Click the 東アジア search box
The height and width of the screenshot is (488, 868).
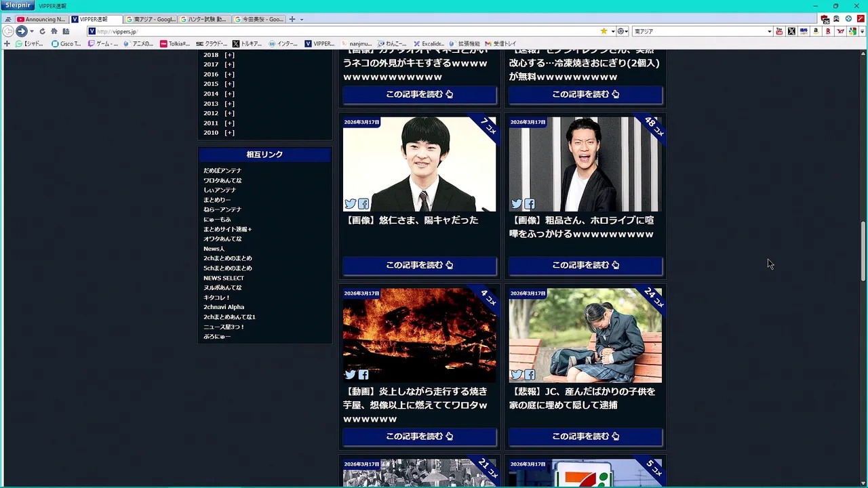tap(700, 31)
